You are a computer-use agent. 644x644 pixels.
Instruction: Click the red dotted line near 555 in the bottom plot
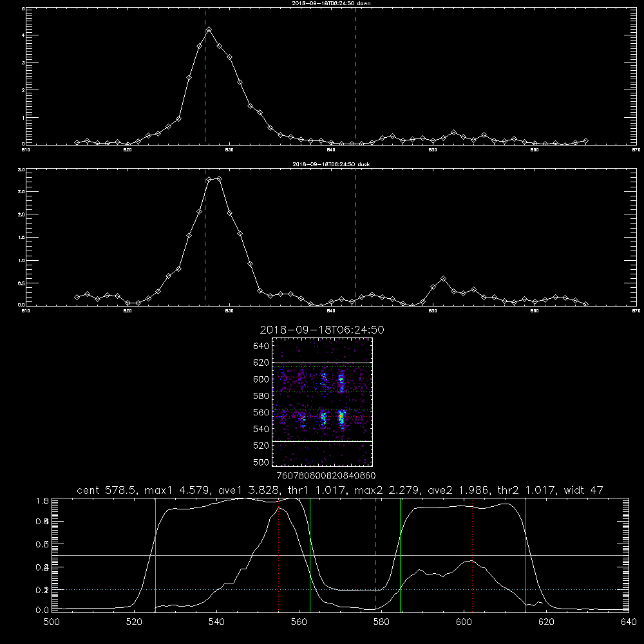coord(278,554)
